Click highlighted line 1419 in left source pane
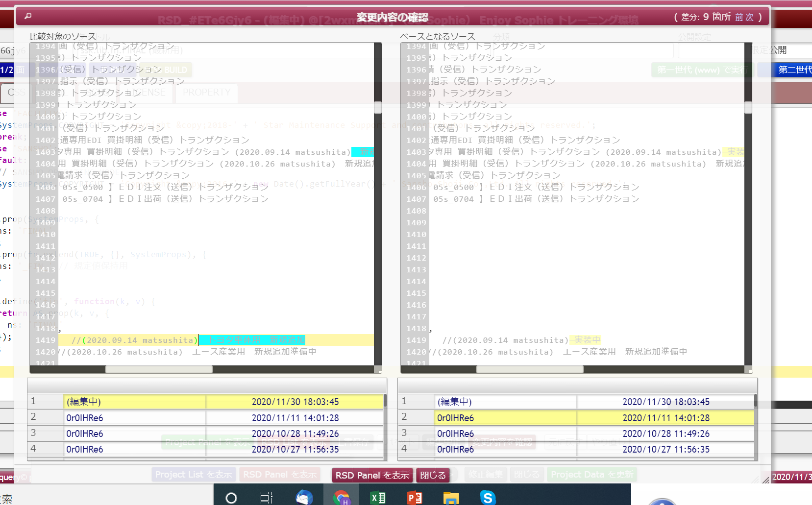 [x=216, y=340]
